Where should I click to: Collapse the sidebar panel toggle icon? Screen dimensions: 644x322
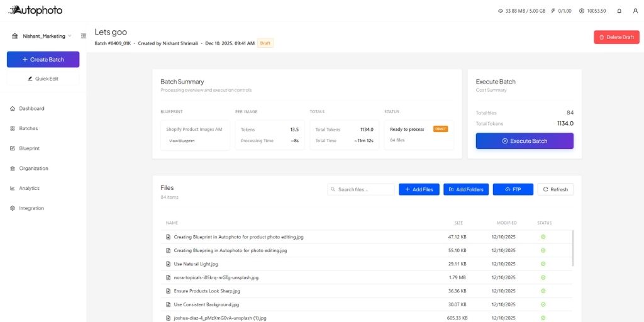coord(84,36)
